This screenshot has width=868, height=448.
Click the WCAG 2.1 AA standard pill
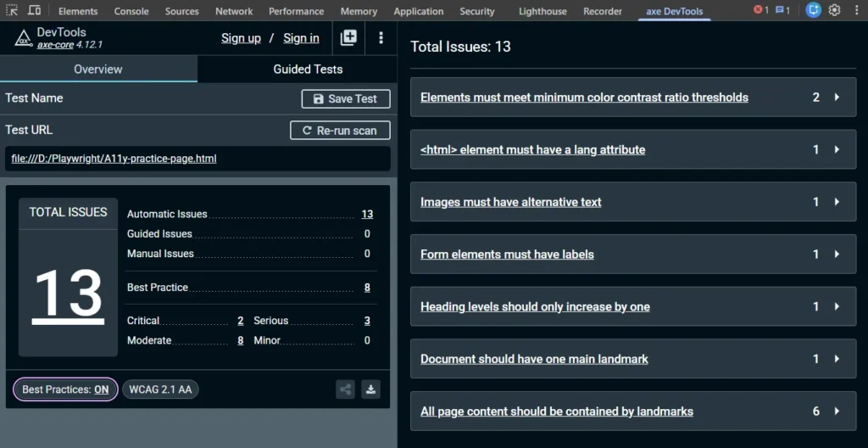point(160,389)
